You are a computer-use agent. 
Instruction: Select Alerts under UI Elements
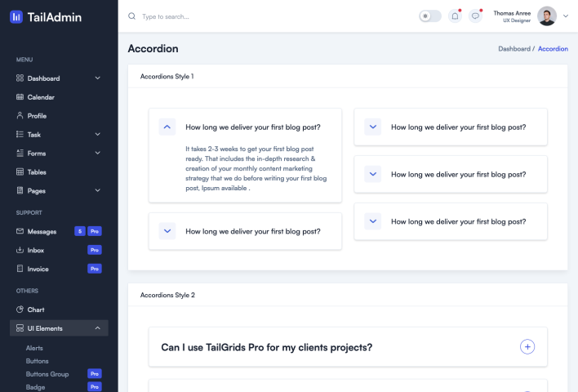(34, 348)
